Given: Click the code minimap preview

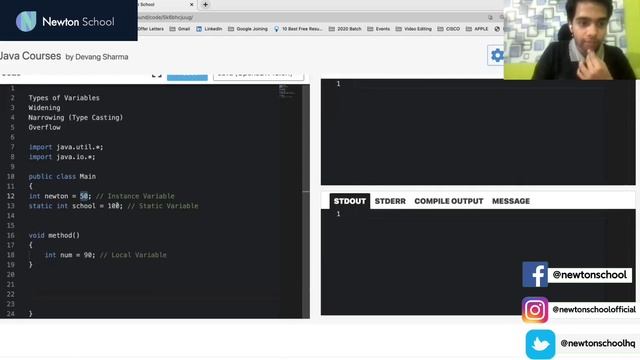Looking at the screenshot, I should click(287, 91).
